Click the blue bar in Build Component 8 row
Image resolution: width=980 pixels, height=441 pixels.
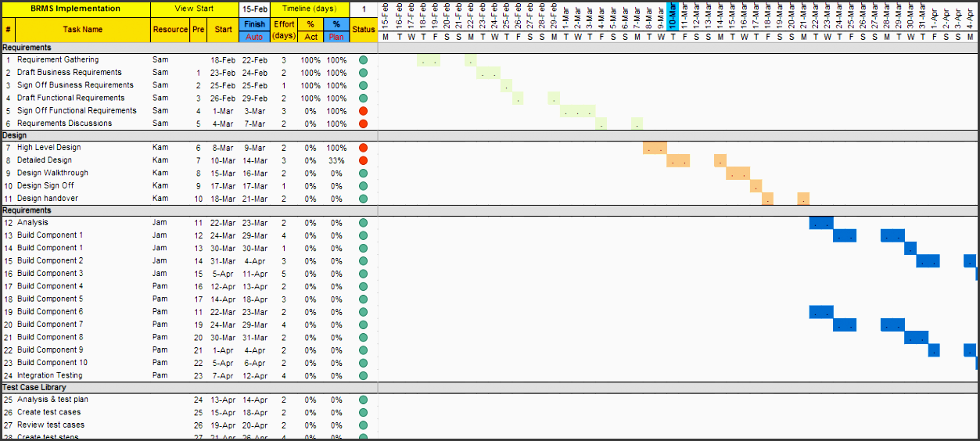click(916, 338)
